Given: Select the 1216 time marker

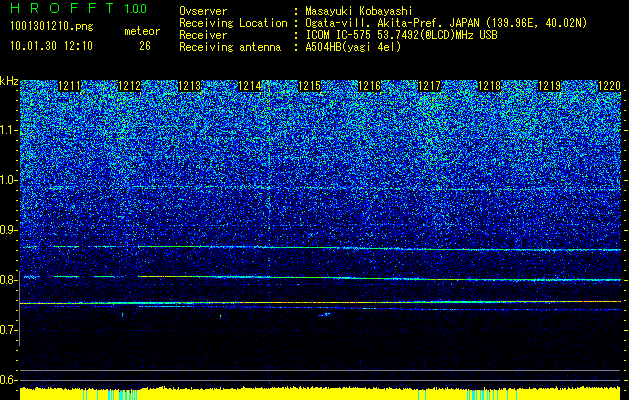Looking at the screenshot, I should tap(369, 86).
